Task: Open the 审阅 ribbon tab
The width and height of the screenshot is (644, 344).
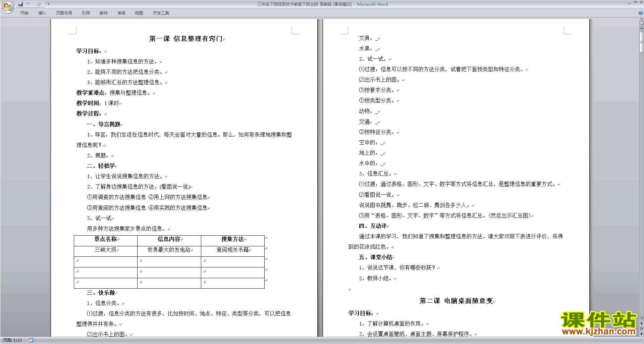Action: point(121,13)
